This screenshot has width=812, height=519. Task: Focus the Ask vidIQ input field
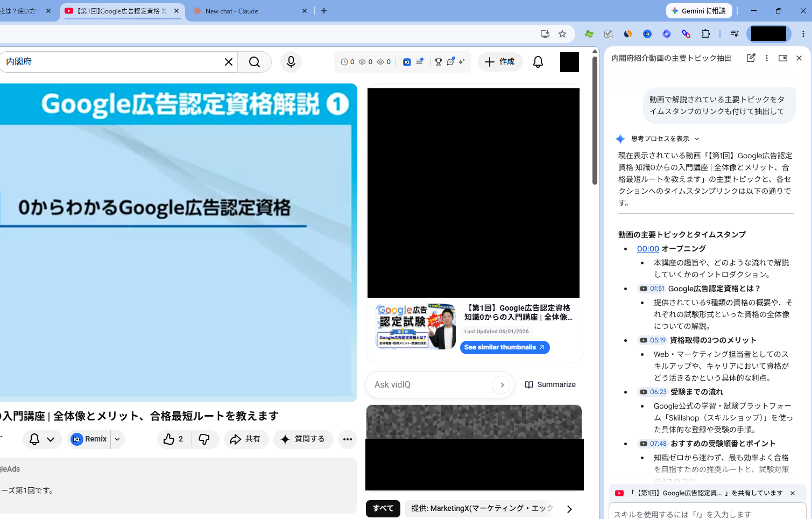coord(432,385)
